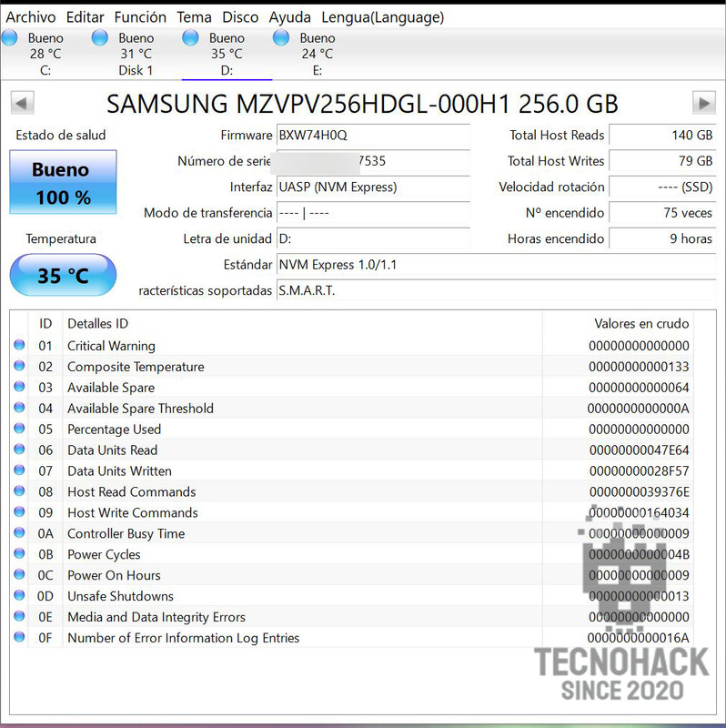Image resolution: width=726 pixels, height=728 pixels.
Task: Click the Estándar field NVM Express 1.0/1.1
Action: 496,265
